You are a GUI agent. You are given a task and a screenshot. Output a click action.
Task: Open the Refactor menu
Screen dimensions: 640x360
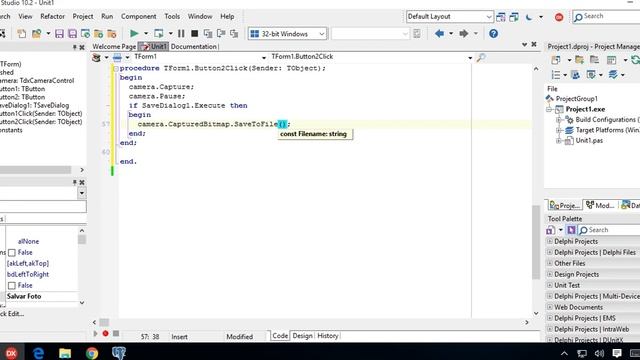[x=53, y=17]
